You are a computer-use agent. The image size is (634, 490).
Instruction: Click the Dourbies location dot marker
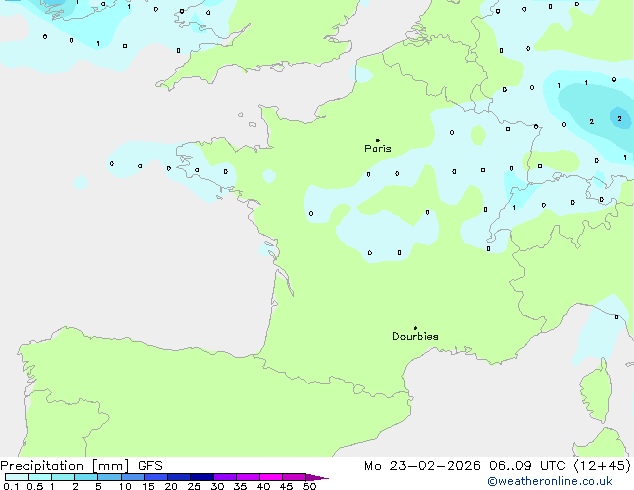[x=415, y=328]
